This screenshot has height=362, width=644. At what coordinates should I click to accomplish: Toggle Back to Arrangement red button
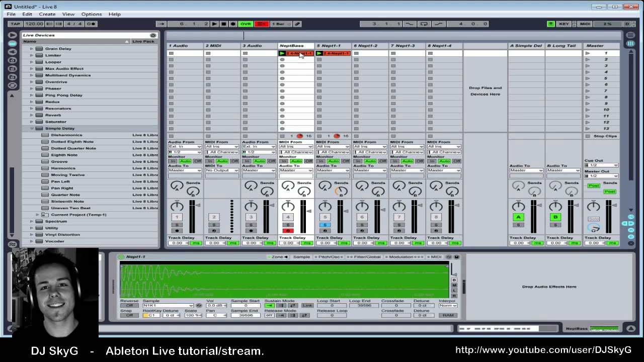pyautogui.click(x=262, y=24)
